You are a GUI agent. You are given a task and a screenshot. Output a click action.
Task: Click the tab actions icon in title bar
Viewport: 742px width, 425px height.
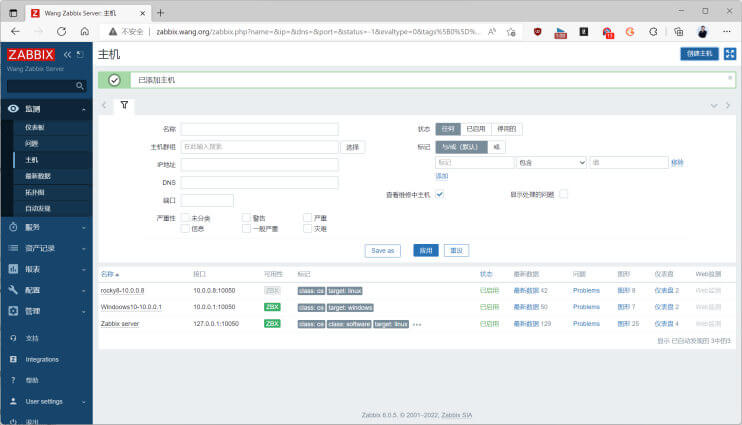13,13
